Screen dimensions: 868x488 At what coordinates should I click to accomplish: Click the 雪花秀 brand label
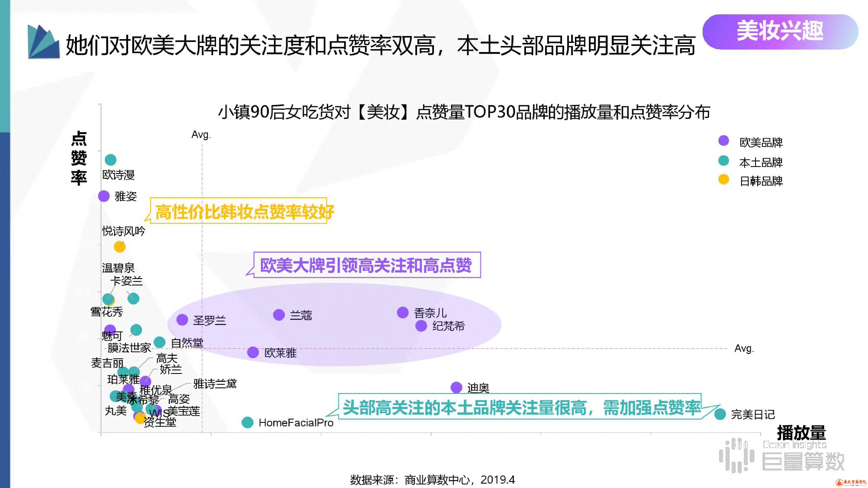click(x=107, y=311)
